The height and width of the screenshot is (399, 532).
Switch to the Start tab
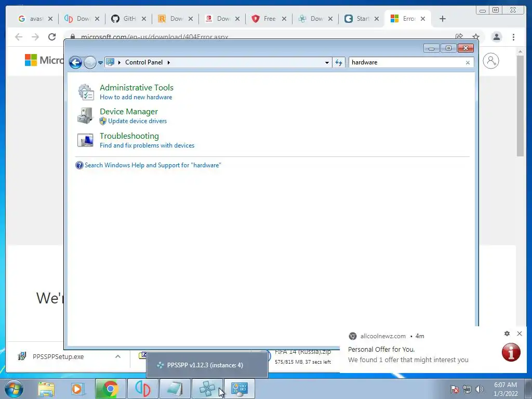coord(362,19)
